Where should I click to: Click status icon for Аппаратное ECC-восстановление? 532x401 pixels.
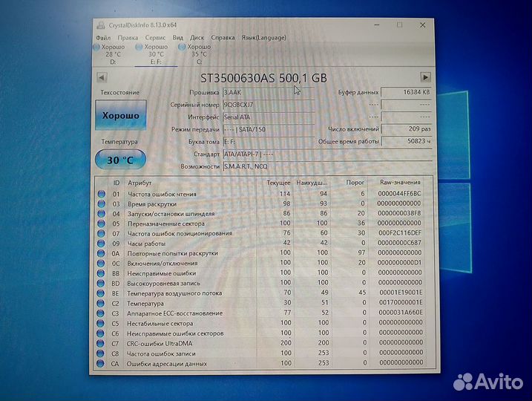(x=100, y=313)
